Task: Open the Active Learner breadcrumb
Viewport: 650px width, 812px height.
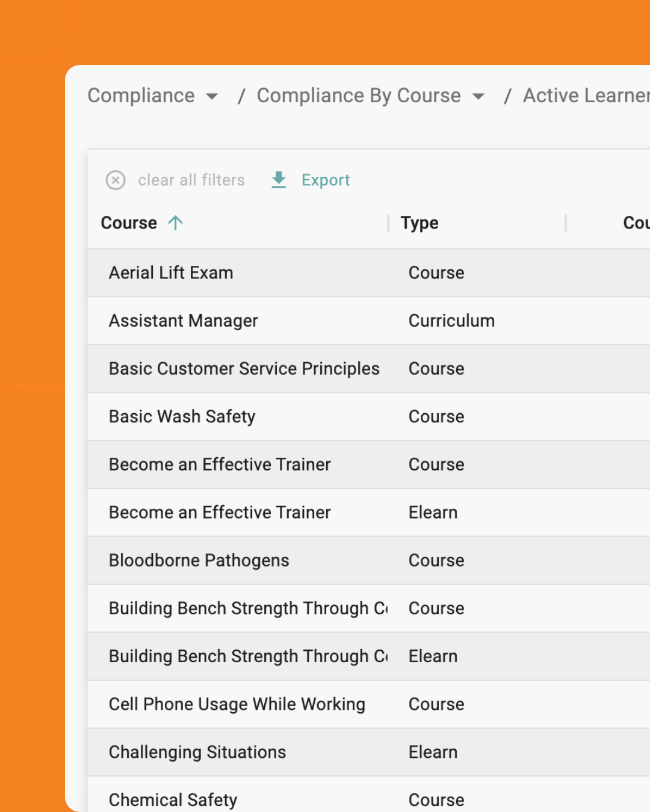Action: 585,96
